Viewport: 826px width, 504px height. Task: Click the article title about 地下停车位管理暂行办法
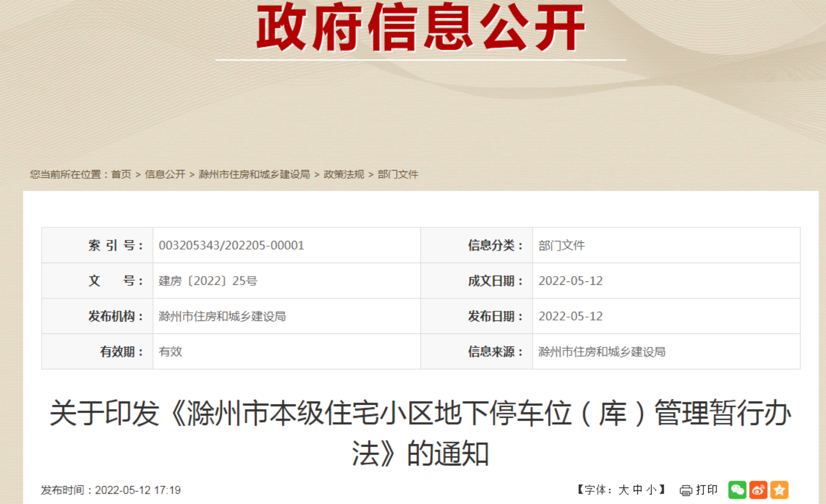420,433
